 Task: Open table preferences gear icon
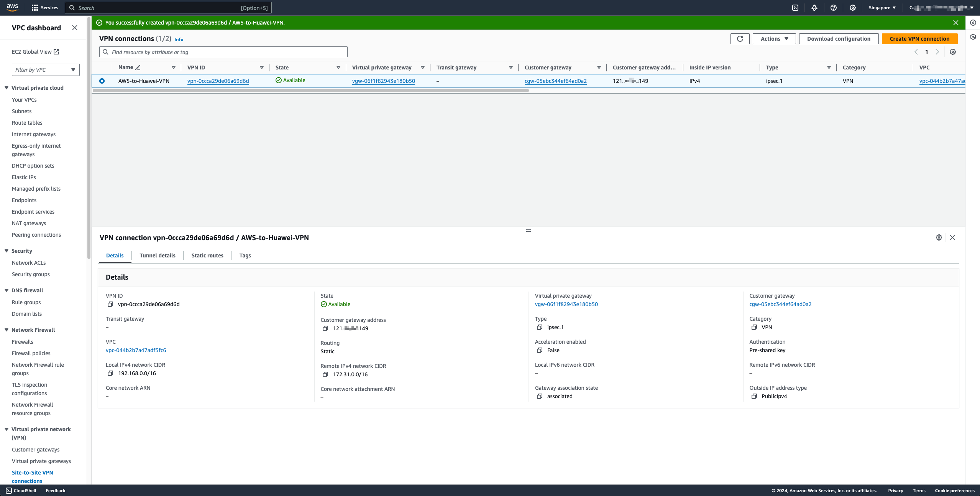(x=952, y=52)
